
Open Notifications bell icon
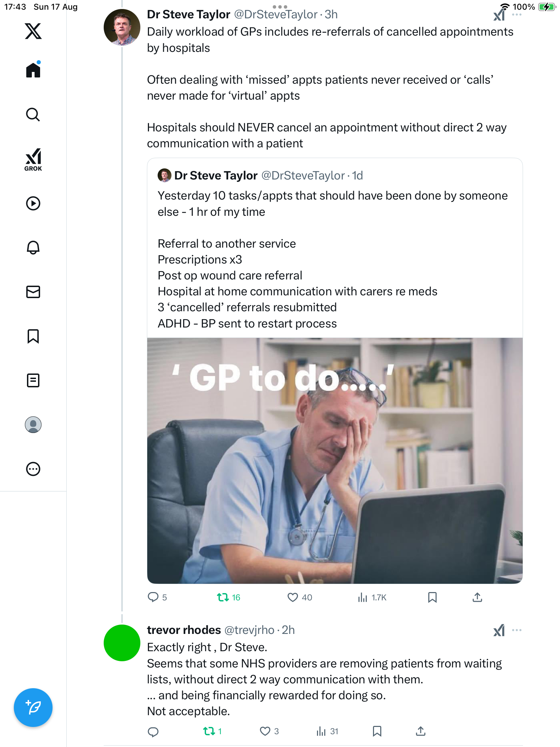pos(33,248)
